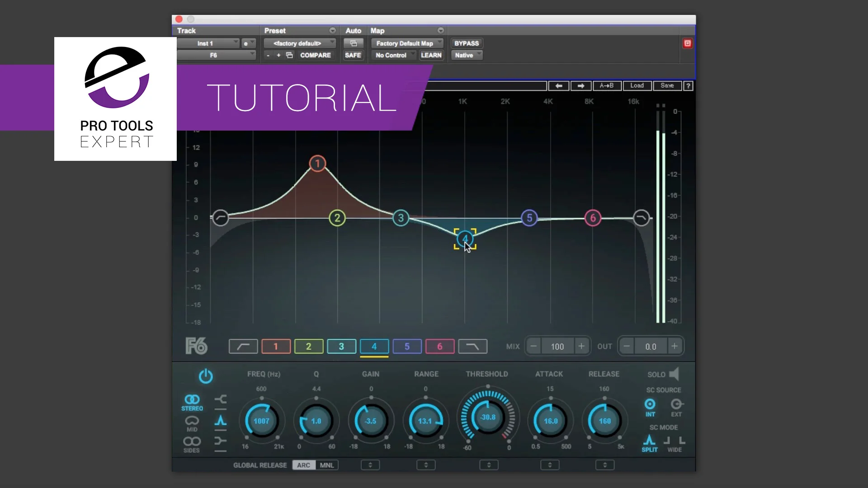Open the Factory Default Map dropdown
Viewport: 868px width, 488px height.
(407, 43)
